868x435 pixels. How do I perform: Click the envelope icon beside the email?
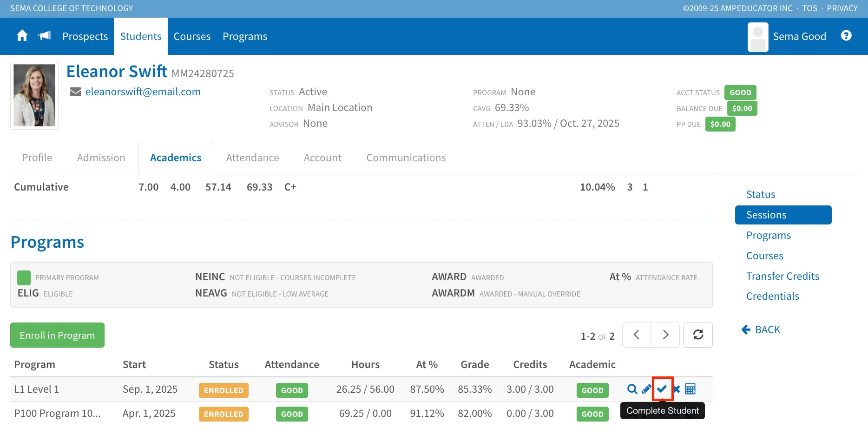[x=76, y=92]
